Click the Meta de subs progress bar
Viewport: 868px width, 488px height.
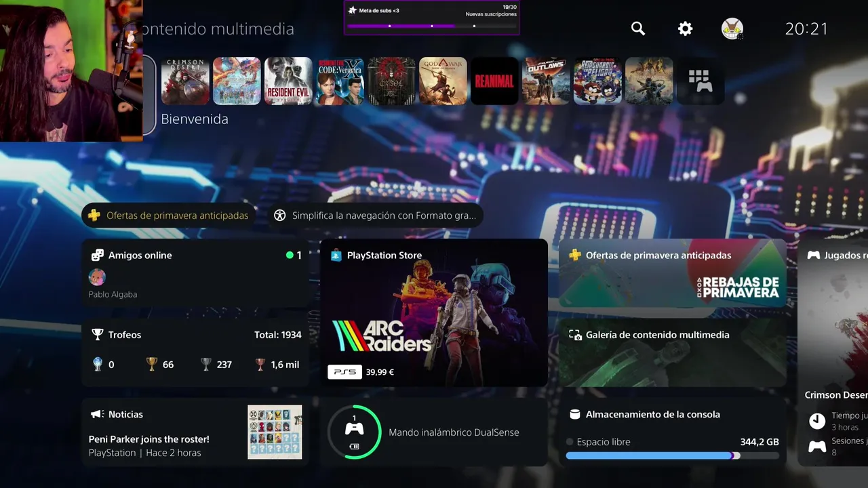[x=431, y=26]
